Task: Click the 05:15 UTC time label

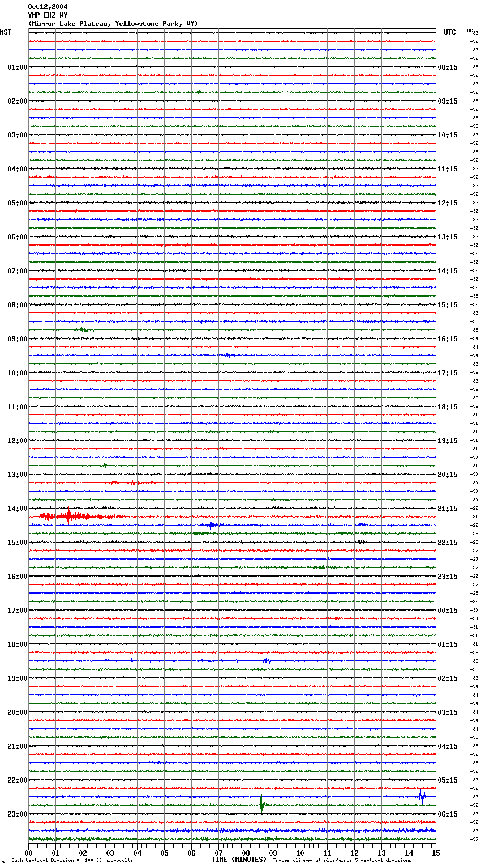Action: [448, 780]
